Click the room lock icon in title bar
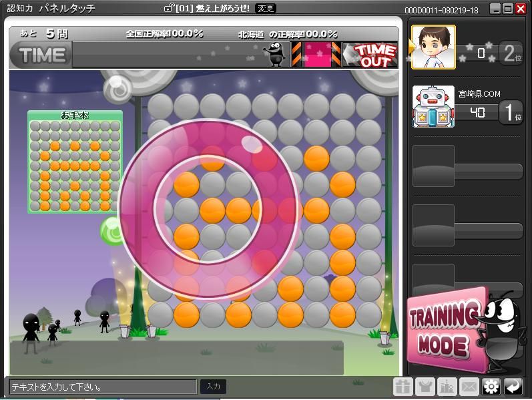 tap(169, 8)
